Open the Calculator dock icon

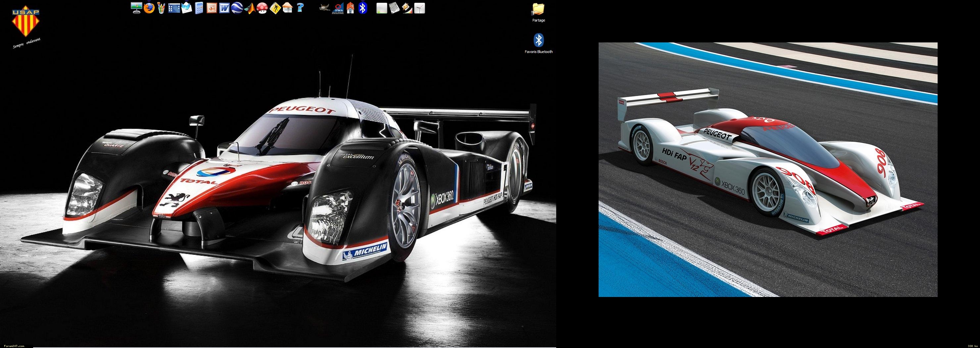(199, 8)
